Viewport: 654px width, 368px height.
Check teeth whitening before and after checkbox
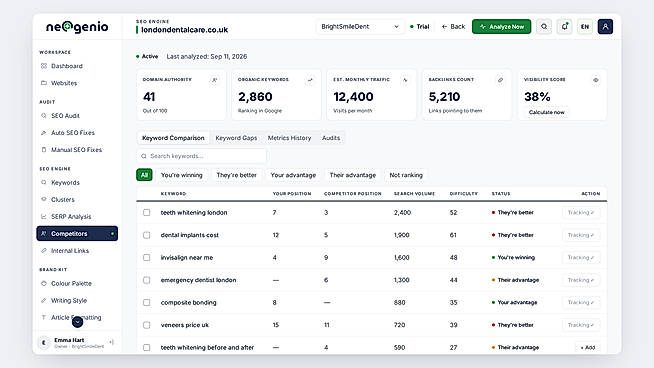146,347
